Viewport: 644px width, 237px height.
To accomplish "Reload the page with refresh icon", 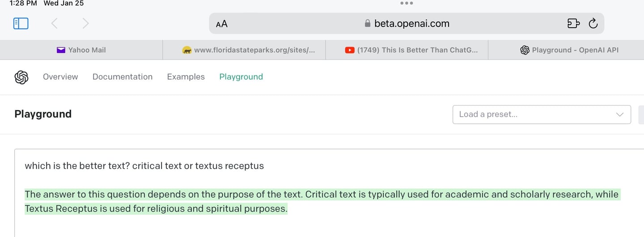I will pos(593,23).
